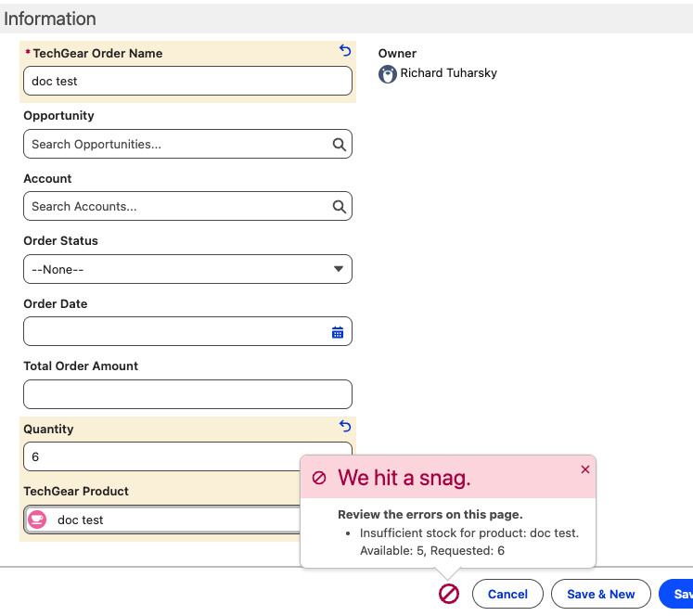Image resolution: width=693 pixels, height=616 pixels.
Task: Open the Search Opportunities lookup field
Action: click(176, 145)
